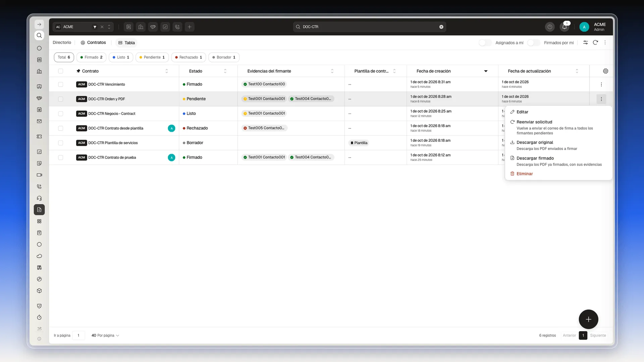Sort by the Contrato column arrows
This screenshot has height=362, width=644.
(x=167, y=71)
